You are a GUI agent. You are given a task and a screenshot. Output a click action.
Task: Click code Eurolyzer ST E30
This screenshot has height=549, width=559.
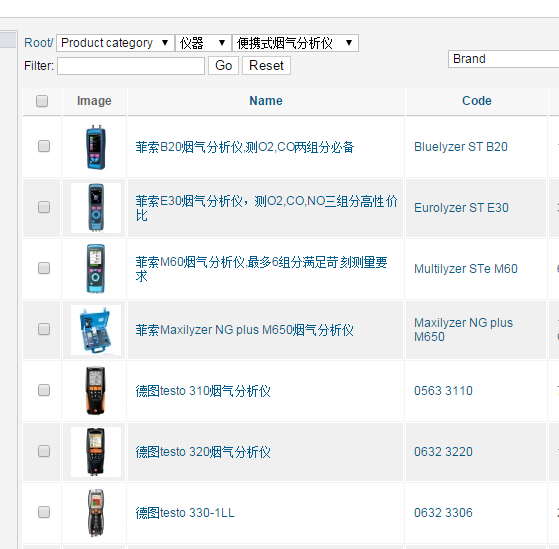(461, 208)
